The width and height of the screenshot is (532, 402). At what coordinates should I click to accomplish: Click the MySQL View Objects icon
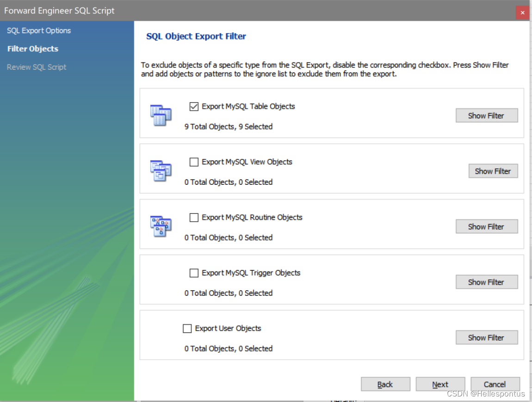pyautogui.click(x=161, y=171)
